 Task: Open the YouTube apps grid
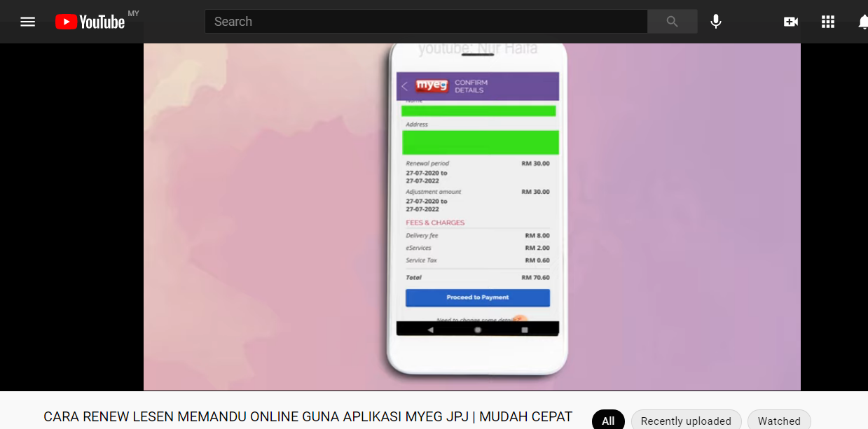[x=828, y=22]
